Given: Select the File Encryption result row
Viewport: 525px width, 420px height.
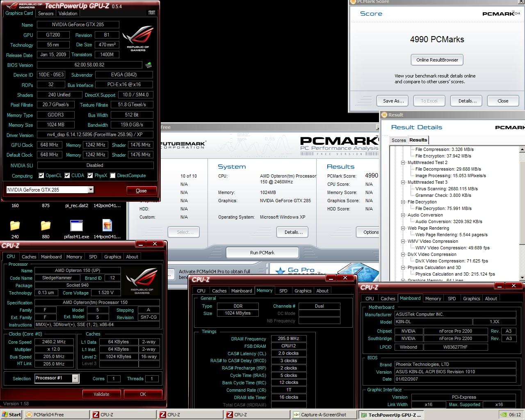Looking at the screenshot, I should [443, 156].
